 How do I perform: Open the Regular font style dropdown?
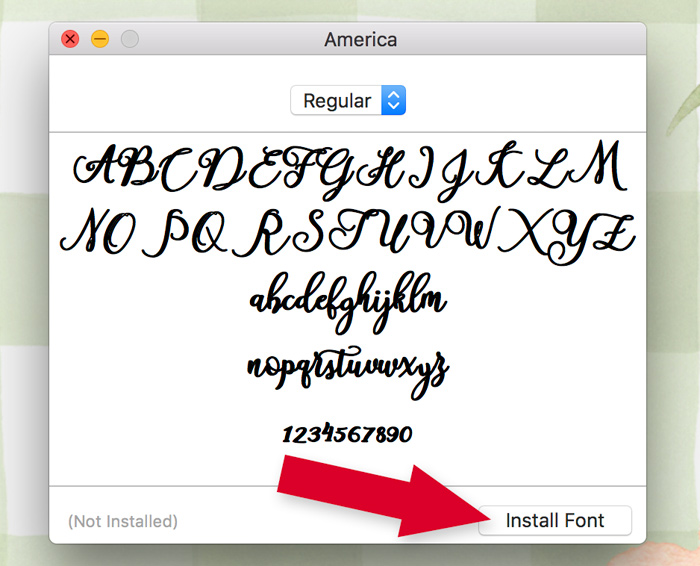pyautogui.click(x=348, y=100)
